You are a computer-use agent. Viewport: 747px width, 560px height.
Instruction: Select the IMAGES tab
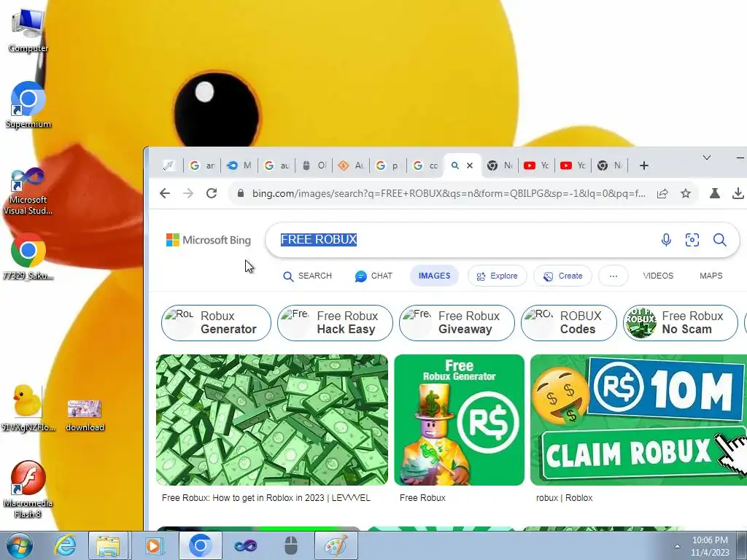[434, 276]
